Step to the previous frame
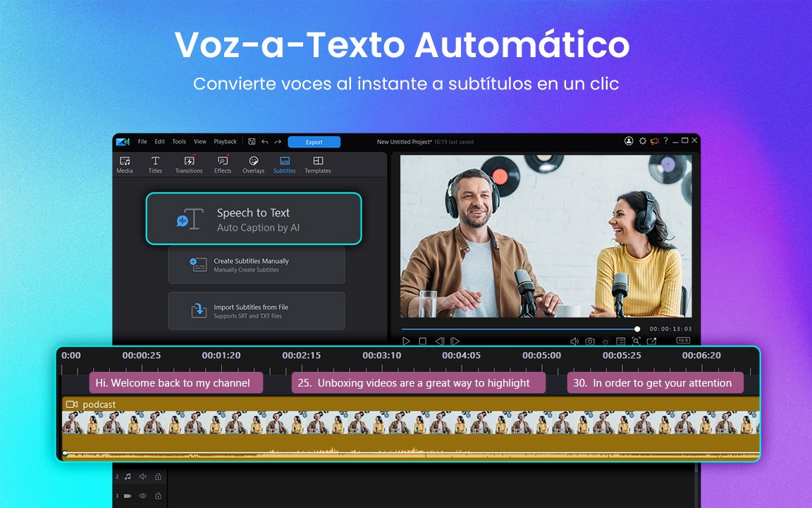The height and width of the screenshot is (508, 812). (x=439, y=341)
